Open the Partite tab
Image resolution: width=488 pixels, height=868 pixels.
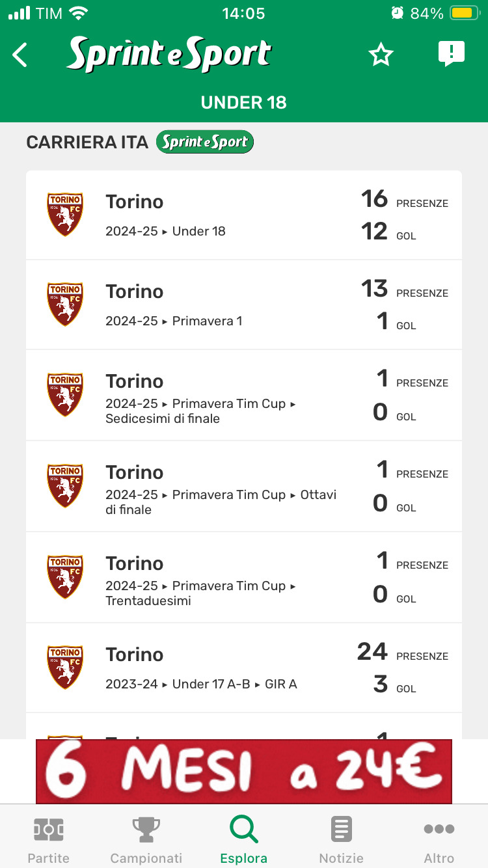coord(48,839)
